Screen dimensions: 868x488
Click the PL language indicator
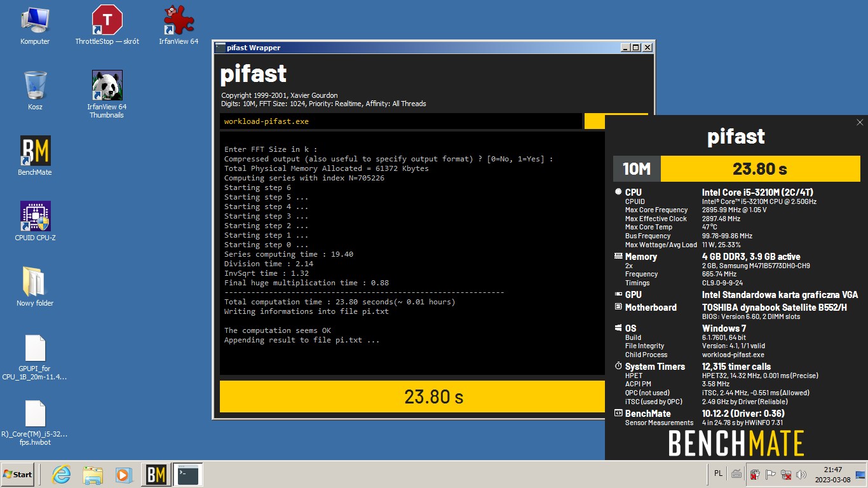coord(718,473)
